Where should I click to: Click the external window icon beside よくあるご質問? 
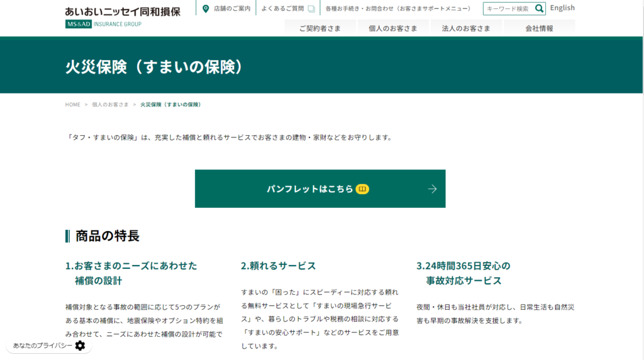click(x=311, y=9)
